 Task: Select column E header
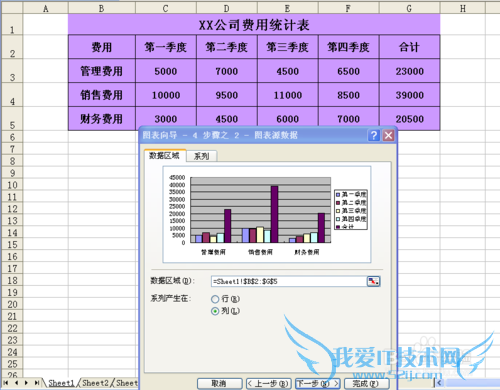tap(288, 8)
